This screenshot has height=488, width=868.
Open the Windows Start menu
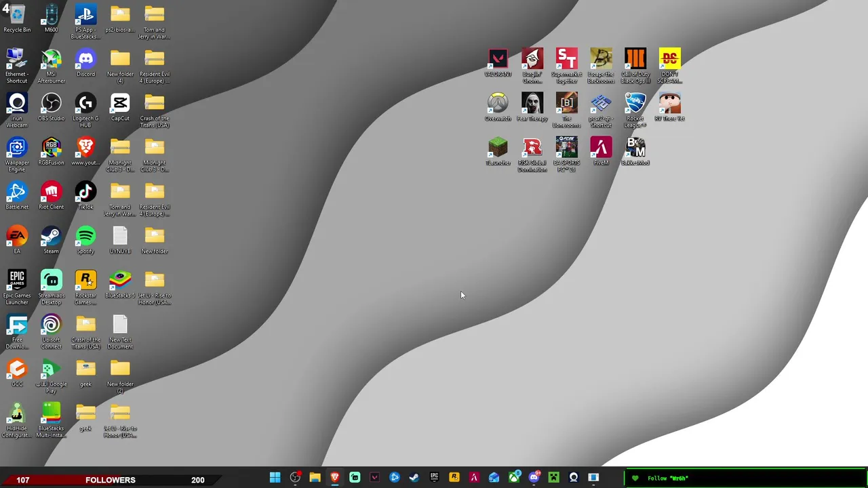click(275, 478)
